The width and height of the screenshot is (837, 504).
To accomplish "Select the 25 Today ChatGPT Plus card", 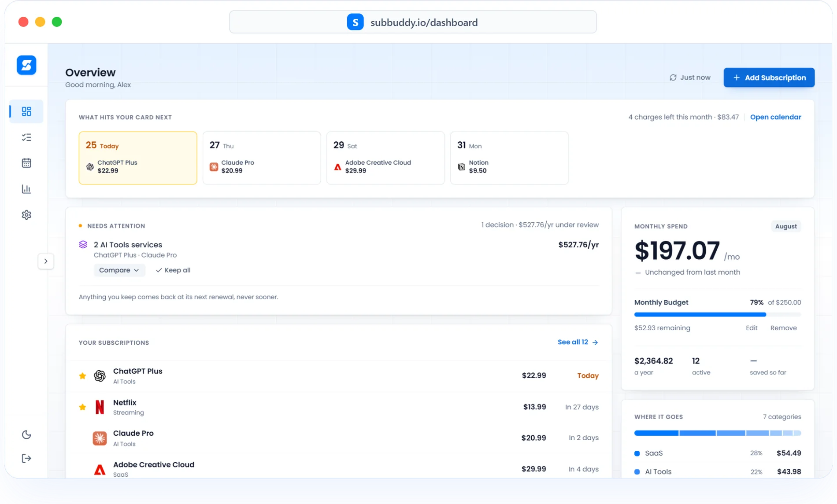I will pyautogui.click(x=138, y=158).
